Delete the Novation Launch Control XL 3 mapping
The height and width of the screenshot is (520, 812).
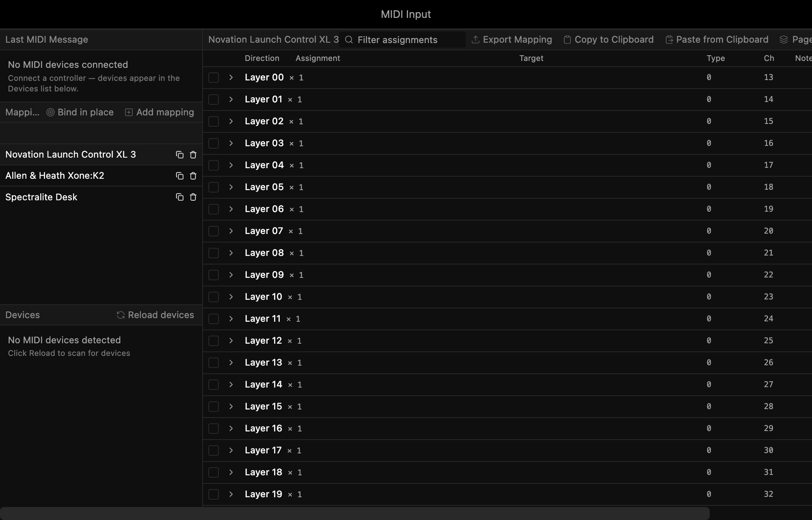pyautogui.click(x=193, y=155)
